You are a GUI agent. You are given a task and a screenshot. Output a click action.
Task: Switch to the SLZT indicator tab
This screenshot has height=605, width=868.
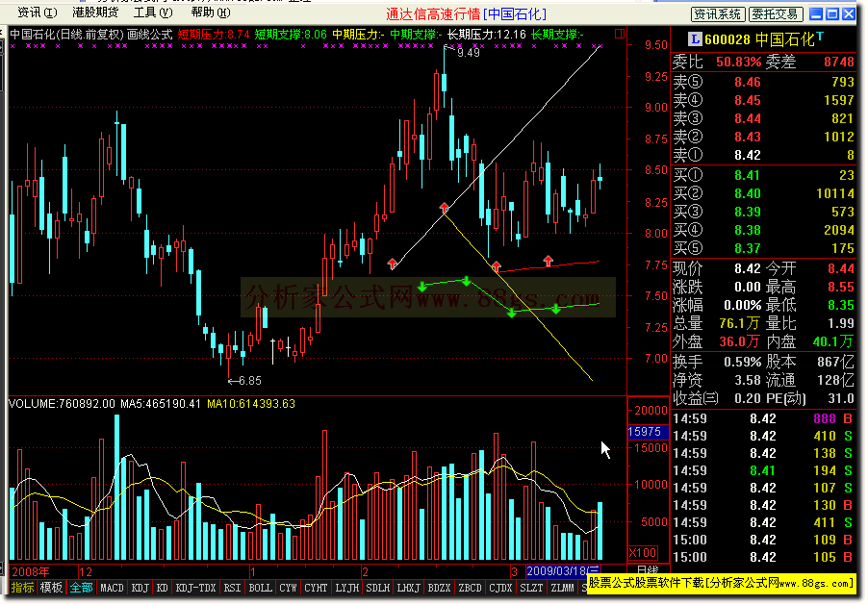(531, 588)
